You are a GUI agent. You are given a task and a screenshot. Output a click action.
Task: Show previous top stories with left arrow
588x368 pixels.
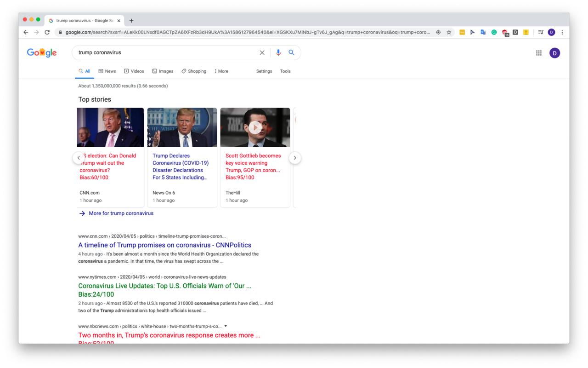(x=79, y=158)
